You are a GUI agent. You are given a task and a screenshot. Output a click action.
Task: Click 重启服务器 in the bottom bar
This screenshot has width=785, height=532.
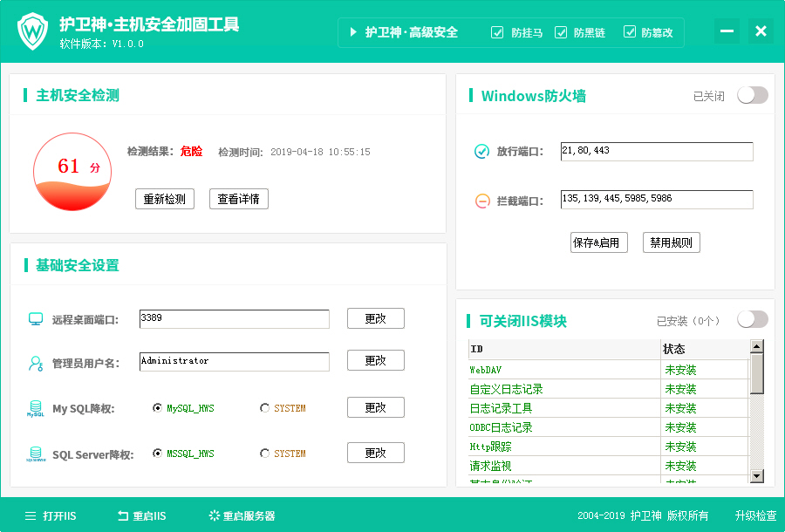242,516
